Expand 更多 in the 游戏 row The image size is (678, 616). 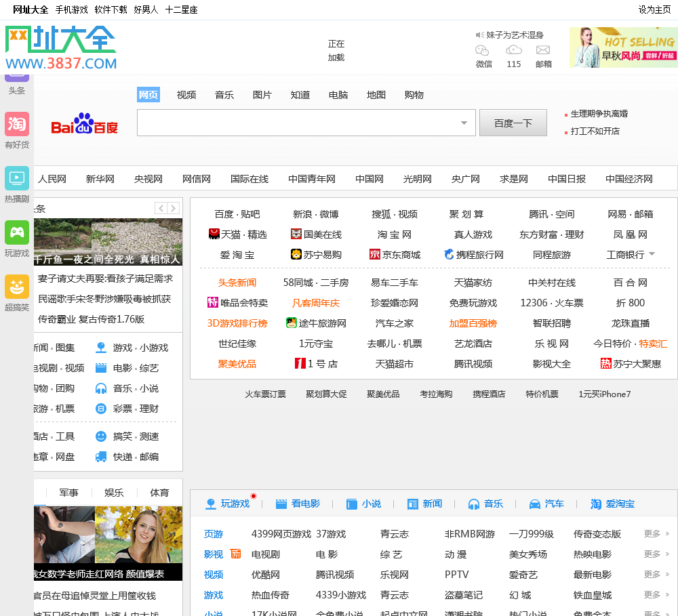point(656,595)
